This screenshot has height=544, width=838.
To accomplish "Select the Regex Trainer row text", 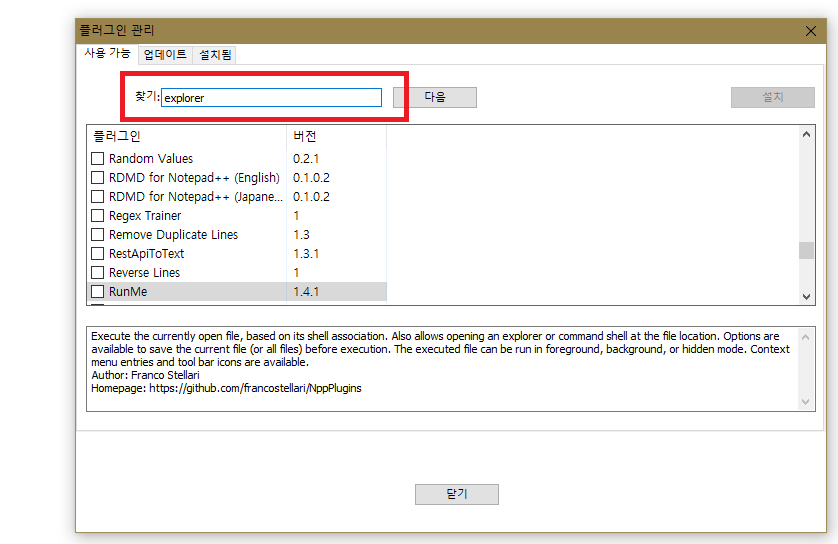I will coord(145,215).
